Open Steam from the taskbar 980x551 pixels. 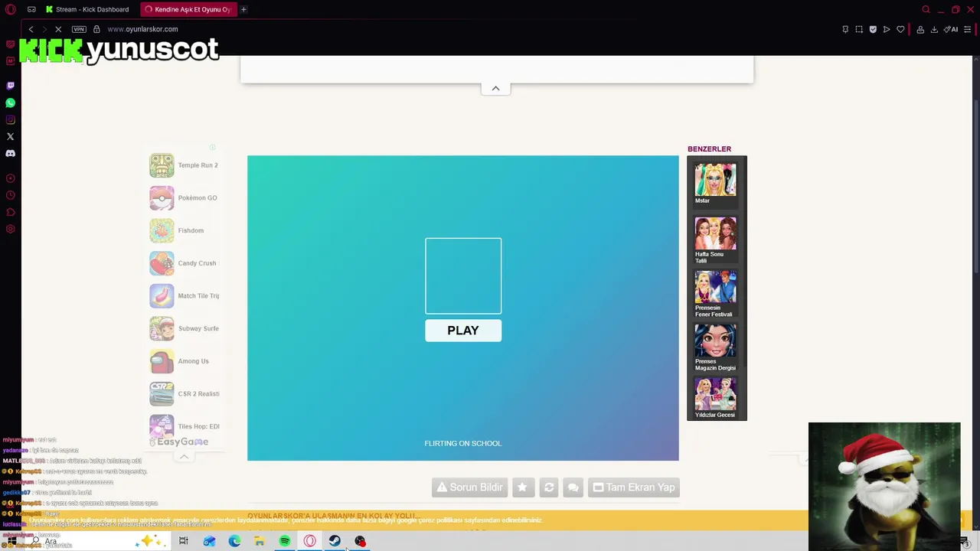point(335,541)
